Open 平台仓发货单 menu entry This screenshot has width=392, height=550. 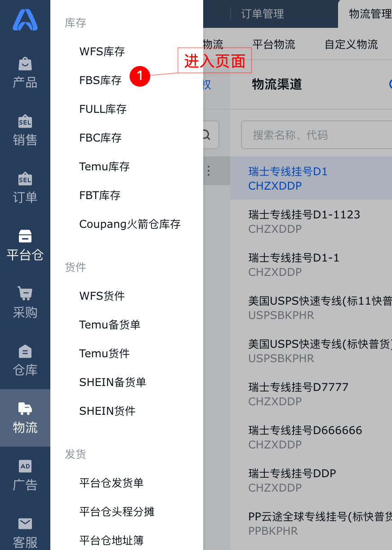pos(111,483)
